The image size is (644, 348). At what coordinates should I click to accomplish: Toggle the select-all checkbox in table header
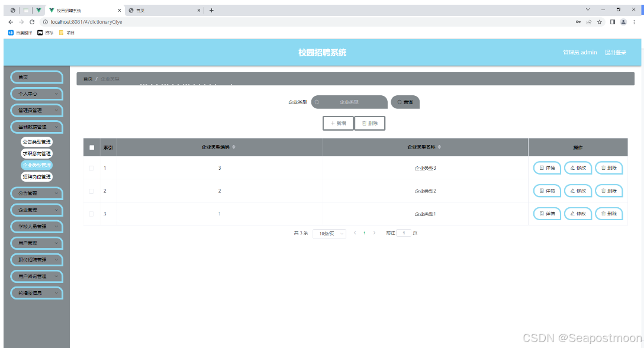pos(91,147)
